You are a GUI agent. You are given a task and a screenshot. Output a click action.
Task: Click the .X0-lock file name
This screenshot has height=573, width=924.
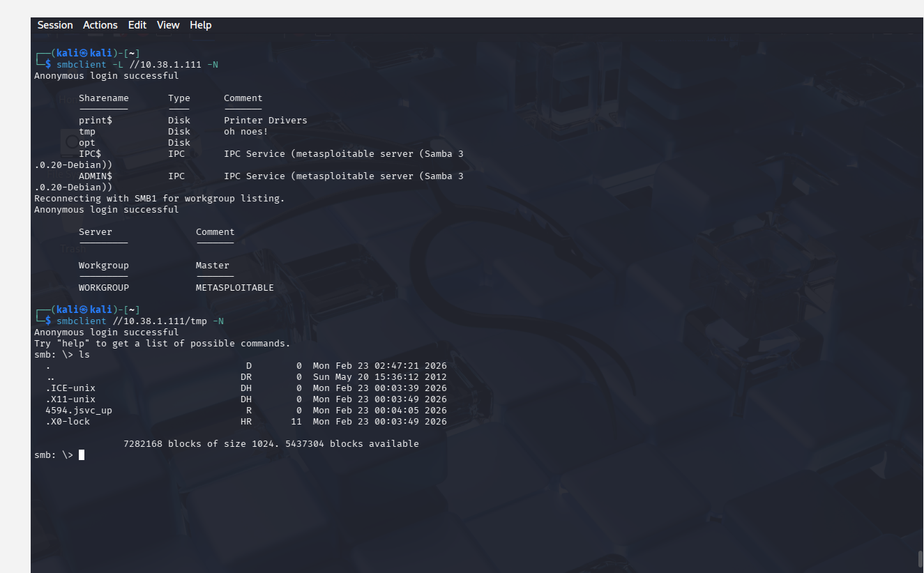[68, 422]
